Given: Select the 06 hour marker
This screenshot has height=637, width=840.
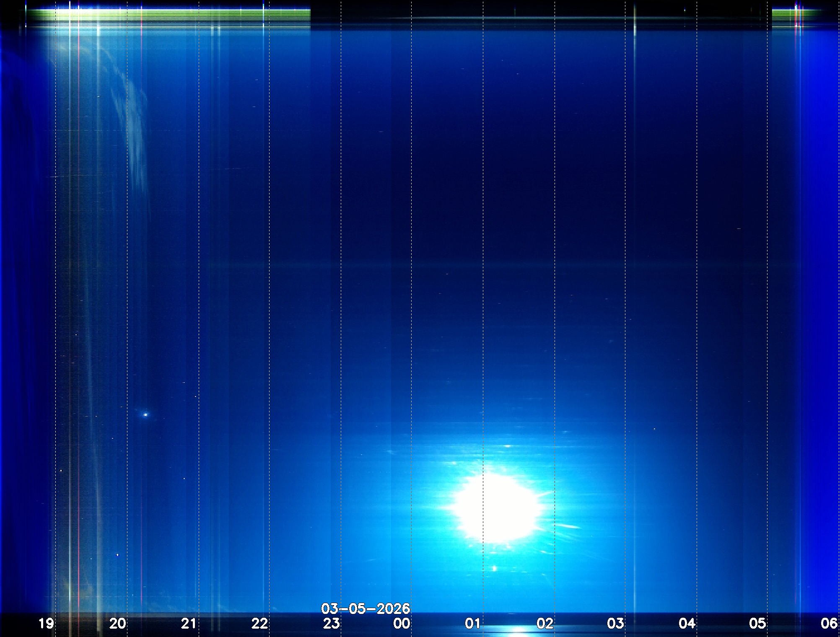Looking at the screenshot, I should click(x=829, y=623).
